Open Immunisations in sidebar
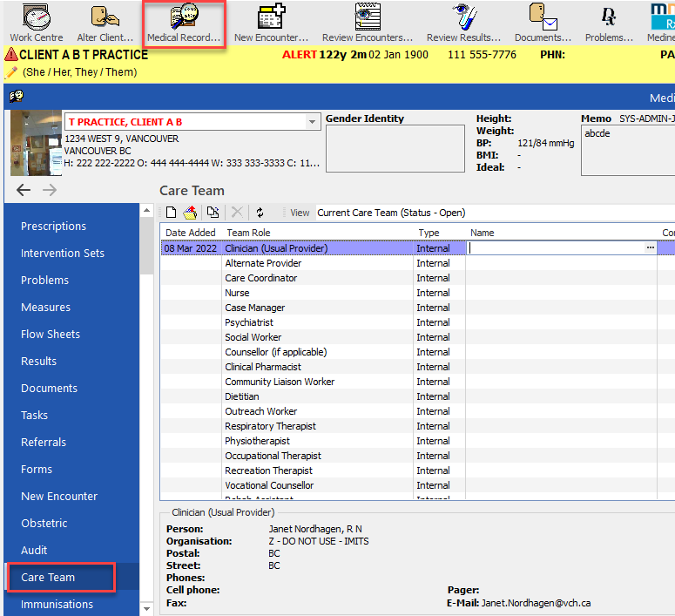 (x=57, y=605)
